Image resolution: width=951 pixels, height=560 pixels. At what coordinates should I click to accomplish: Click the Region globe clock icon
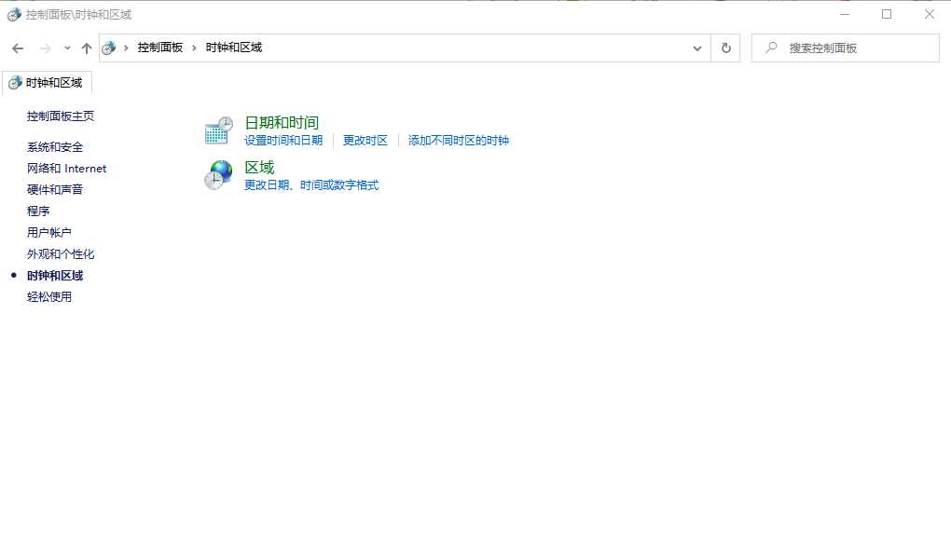[217, 175]
